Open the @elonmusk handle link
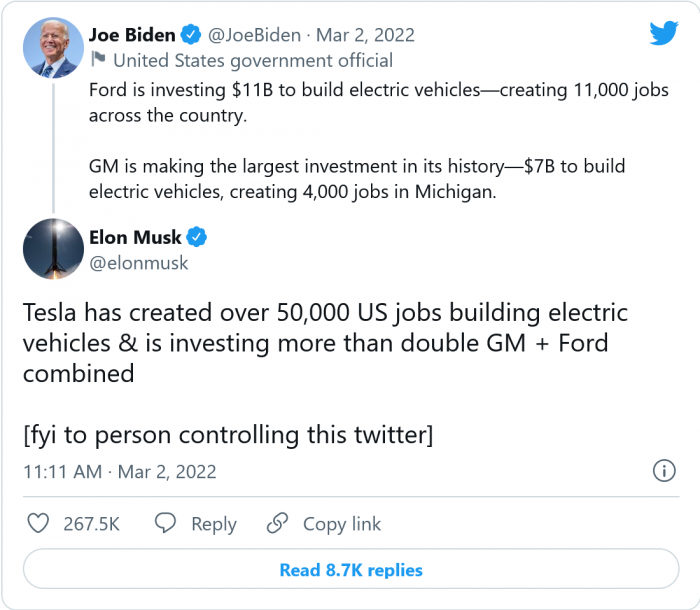 click(139, 263)
